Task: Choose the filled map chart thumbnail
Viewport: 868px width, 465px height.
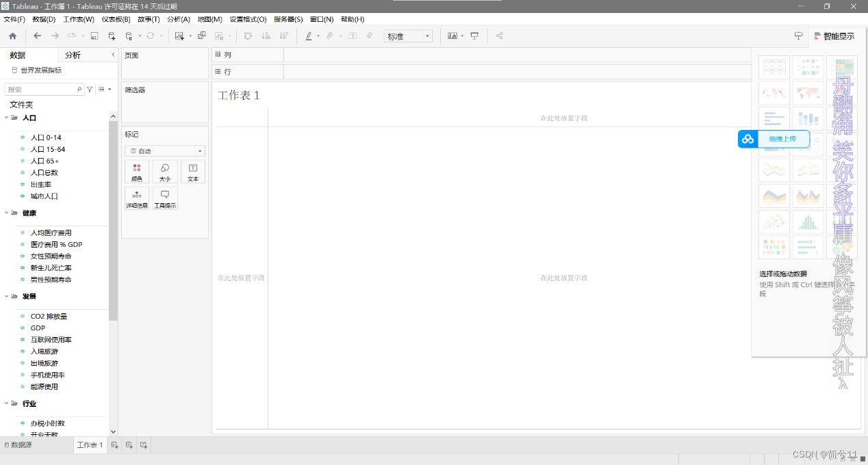Action: point(808,93)
